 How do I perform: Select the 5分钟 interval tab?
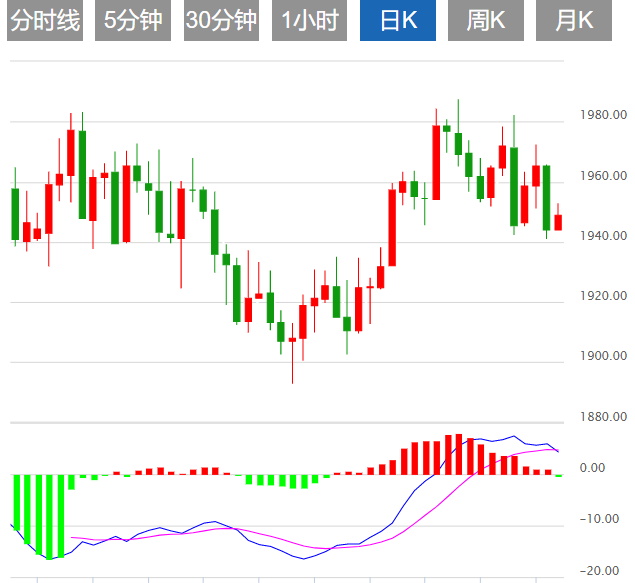click(133, 20)
